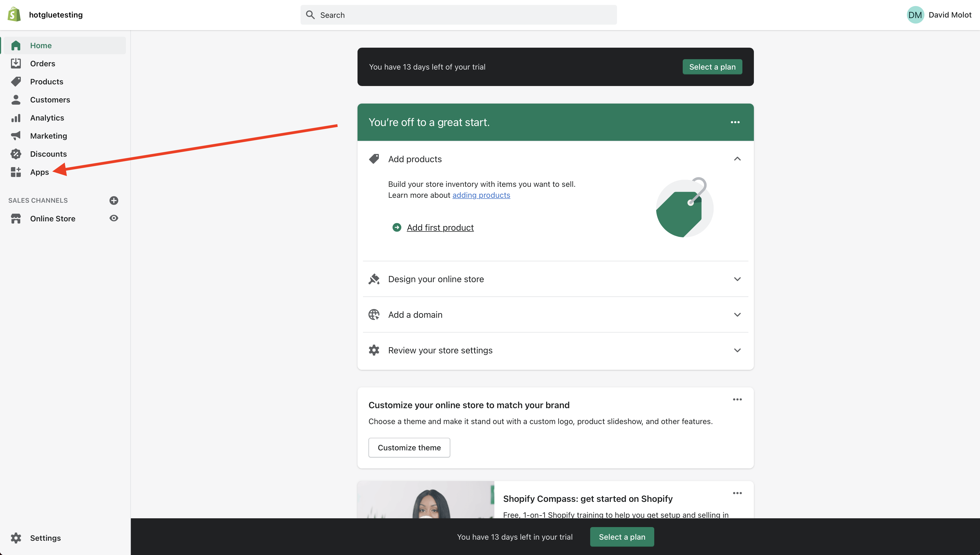Image resolution: width=980 pixels, height=555 pixels.
Task: Click the Customize theme button
Action: [x=409, y=448]
